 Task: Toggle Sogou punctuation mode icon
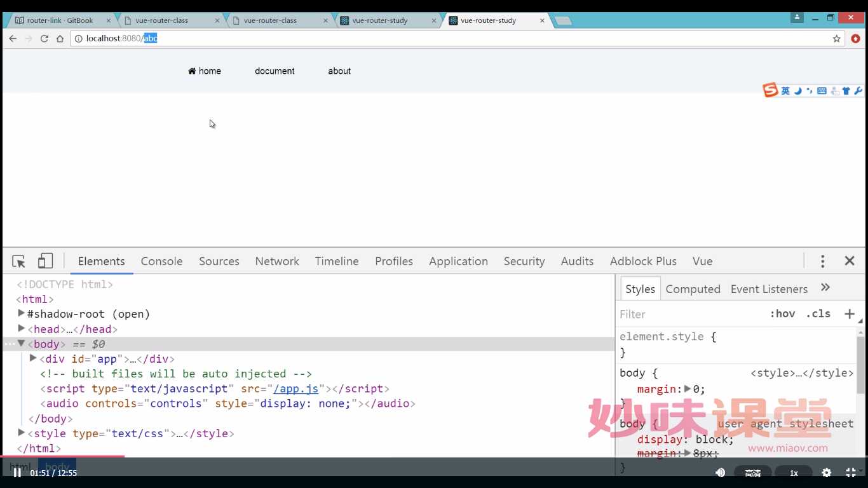pos(810,91)
